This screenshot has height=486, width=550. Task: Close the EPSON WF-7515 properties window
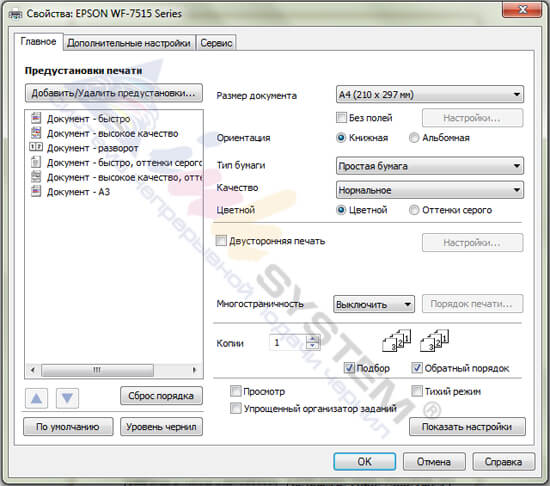522,9
